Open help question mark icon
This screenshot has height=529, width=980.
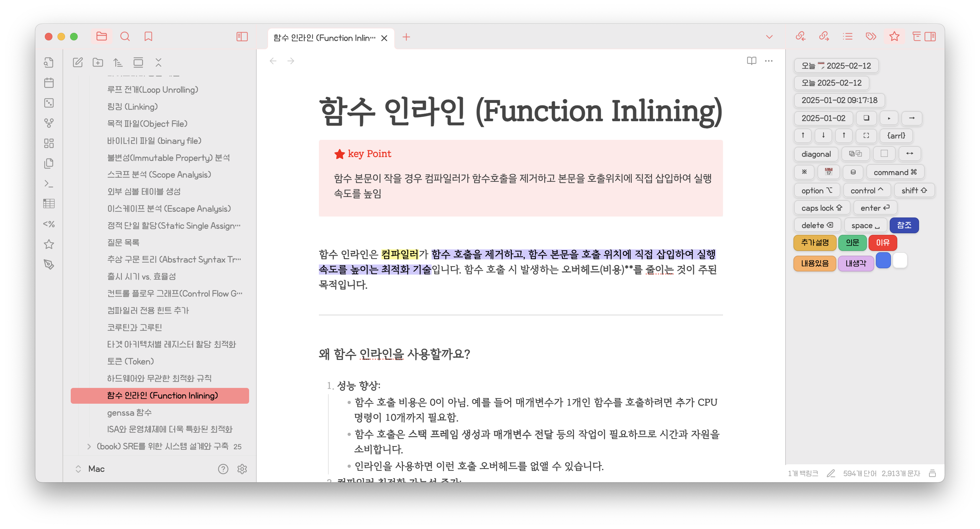click(223, 469)
